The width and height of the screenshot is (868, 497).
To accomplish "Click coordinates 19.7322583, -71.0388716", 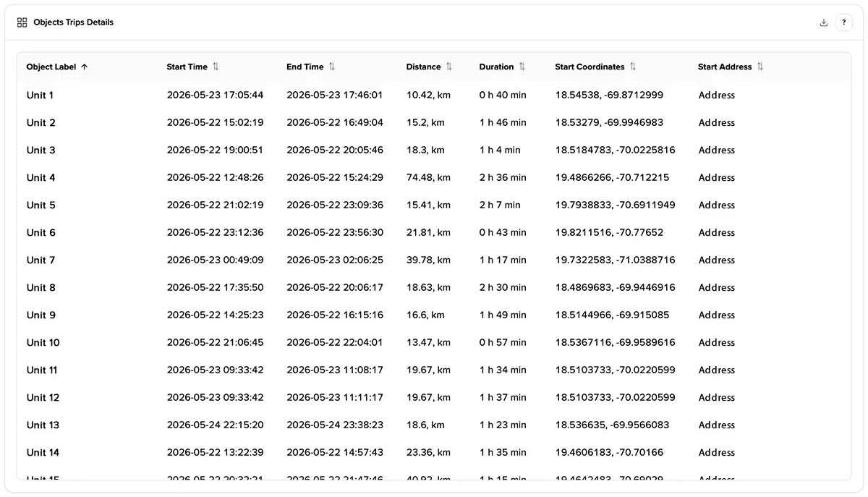I will coord(616,260).
